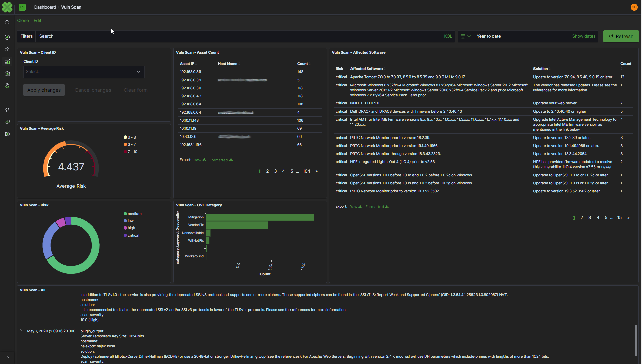Image resolution: width=642 pixels, height=364 pixels.
Task: Expand the sidebar with arrow icon
Action: click(x=7, y=358)
